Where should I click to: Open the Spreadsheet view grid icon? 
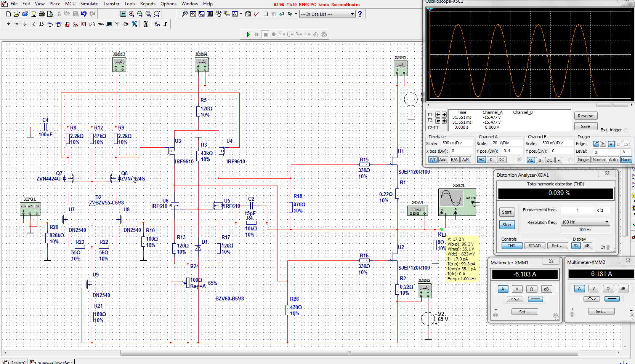pyautogui.click(x=210, y=14)
